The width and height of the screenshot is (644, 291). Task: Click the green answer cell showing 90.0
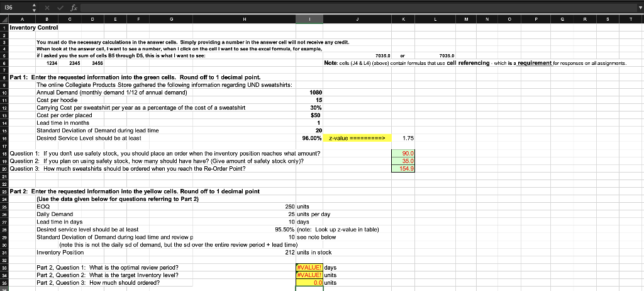click(x=403, y=154)
